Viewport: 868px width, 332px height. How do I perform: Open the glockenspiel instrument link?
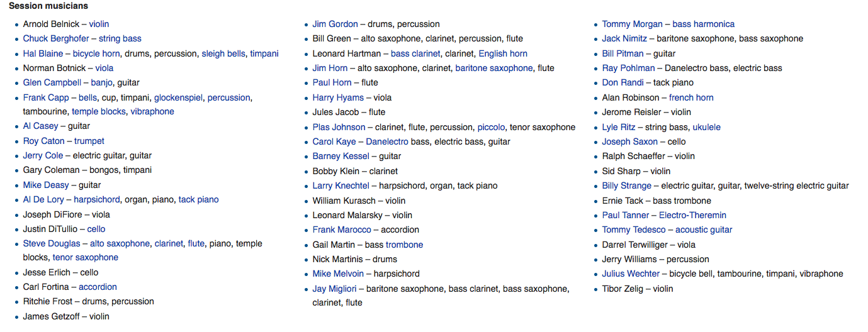(x=178, y=97)
